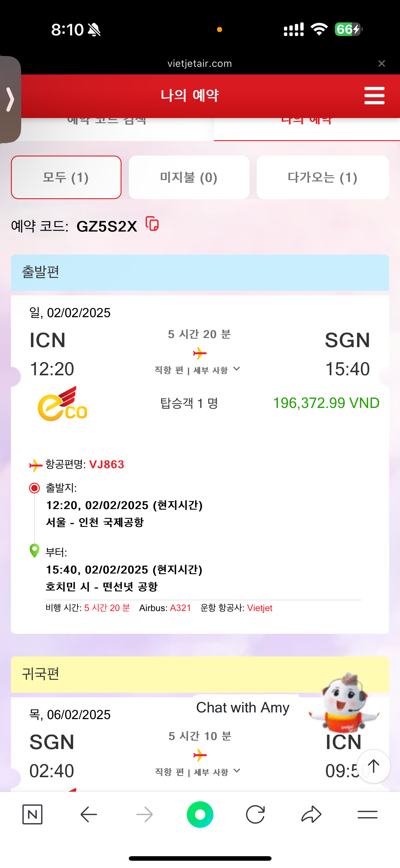The width and height of the screenshot is (400, 868).
Task: Select the 미지불 (0) filter
Action: click(x=189, y=177)
